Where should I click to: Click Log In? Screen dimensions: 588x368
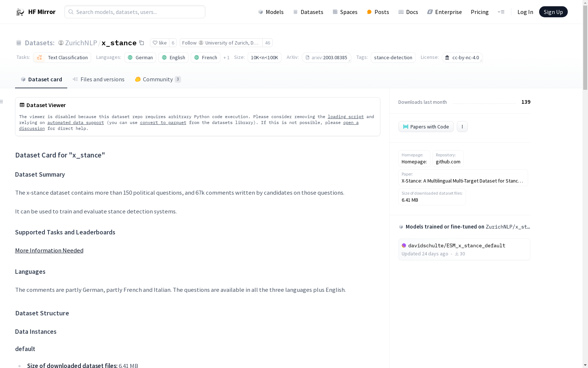point(525,12)
